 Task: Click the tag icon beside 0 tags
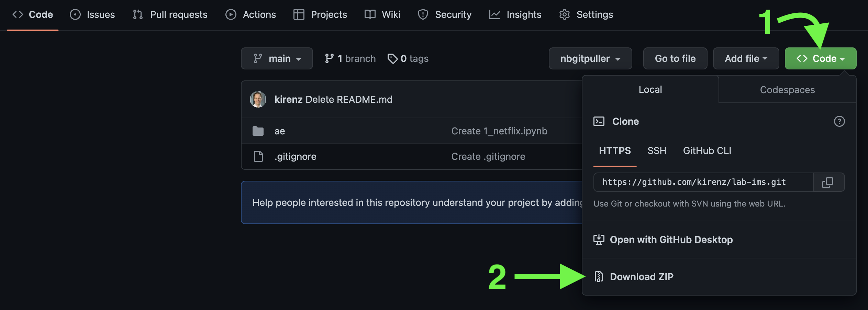tap(392, 58)
